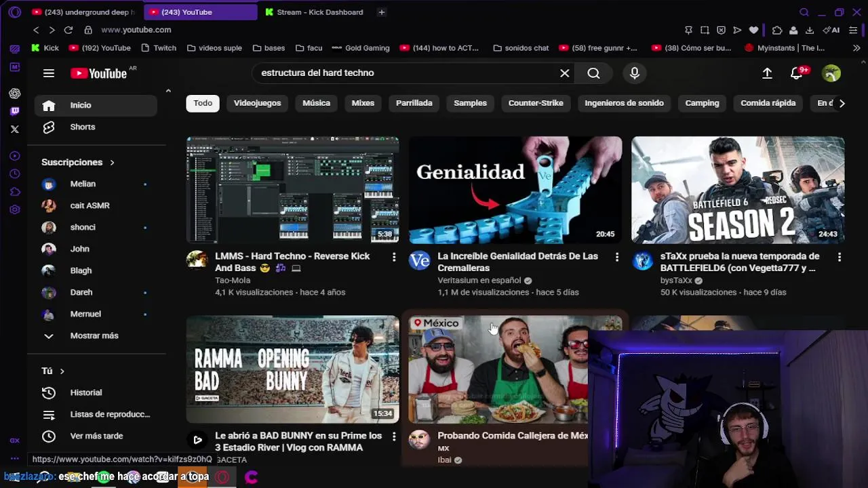
Task: Open more options for sTaXx Battlefield video
Action: (x=840, y=257)
